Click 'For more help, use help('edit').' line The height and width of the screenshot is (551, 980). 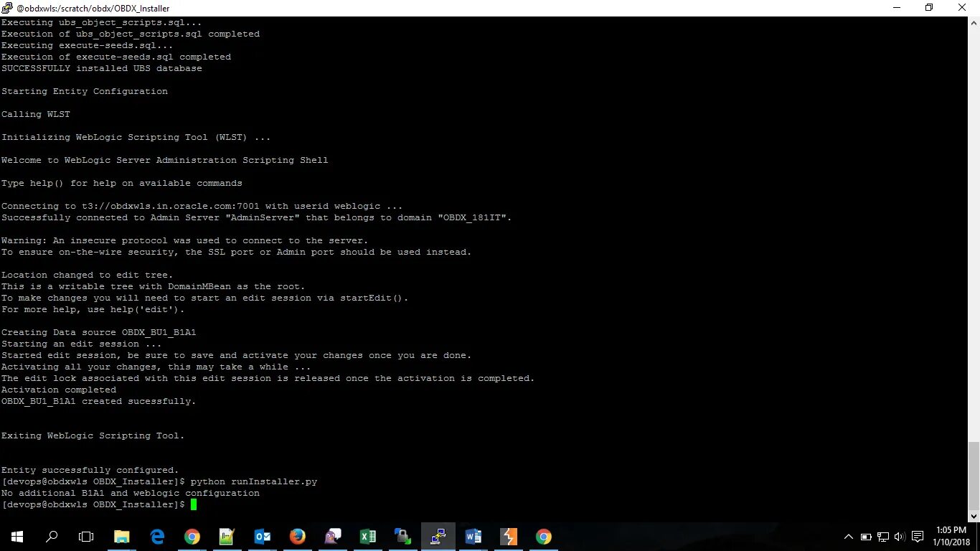click(x=93, y=309)
